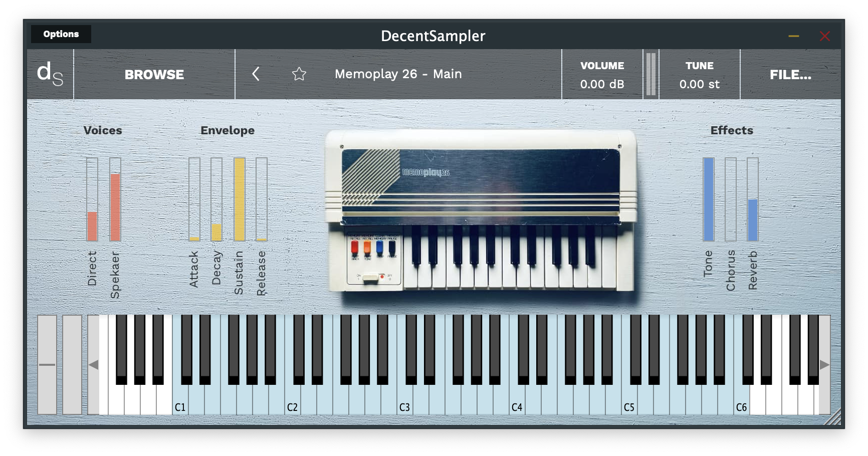Image resolution: width=868 pixels, height=456 pixels.
Task: Play the C1 key
Action: point(180,401)
